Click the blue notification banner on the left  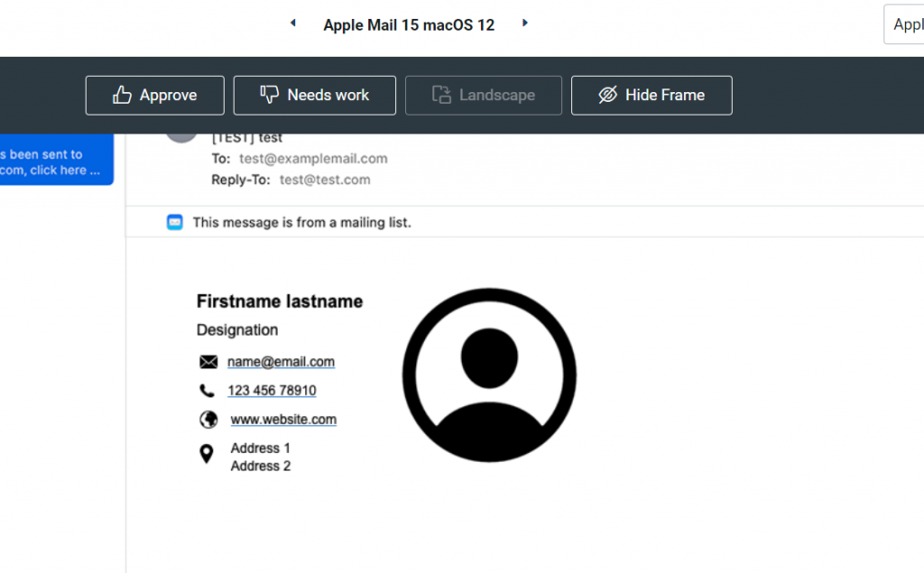[54, 162]
